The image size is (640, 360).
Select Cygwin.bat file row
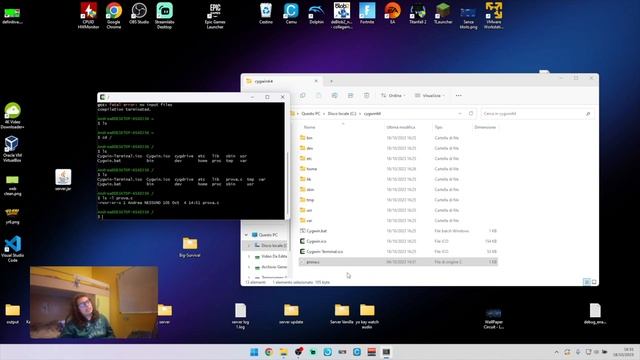[x=398, y=231]
